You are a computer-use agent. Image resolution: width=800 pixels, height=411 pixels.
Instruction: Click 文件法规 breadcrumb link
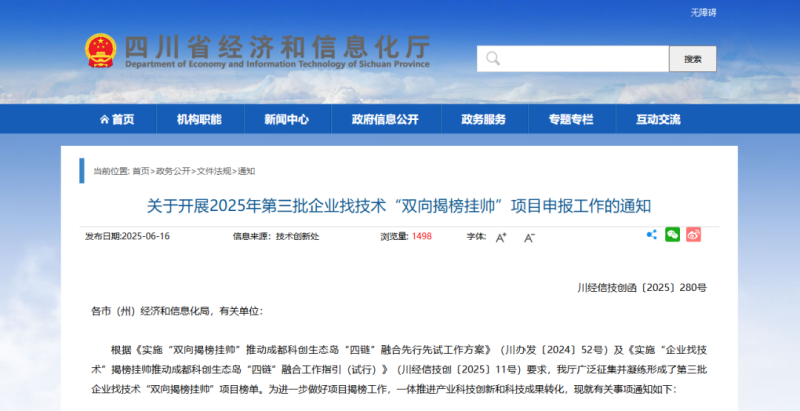pyautogui.click(x=214, y=171)
